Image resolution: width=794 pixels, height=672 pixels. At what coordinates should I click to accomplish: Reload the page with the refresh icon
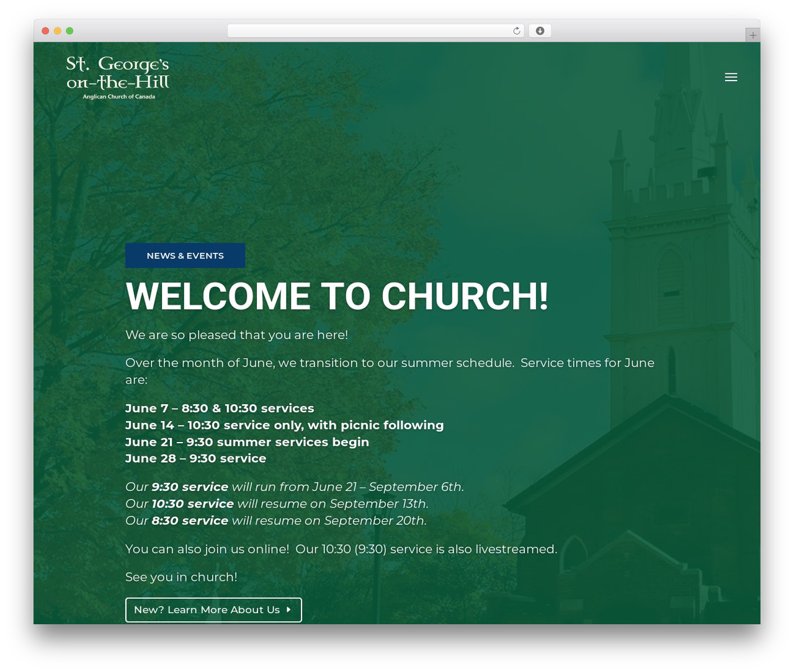(x=516, y=31)
